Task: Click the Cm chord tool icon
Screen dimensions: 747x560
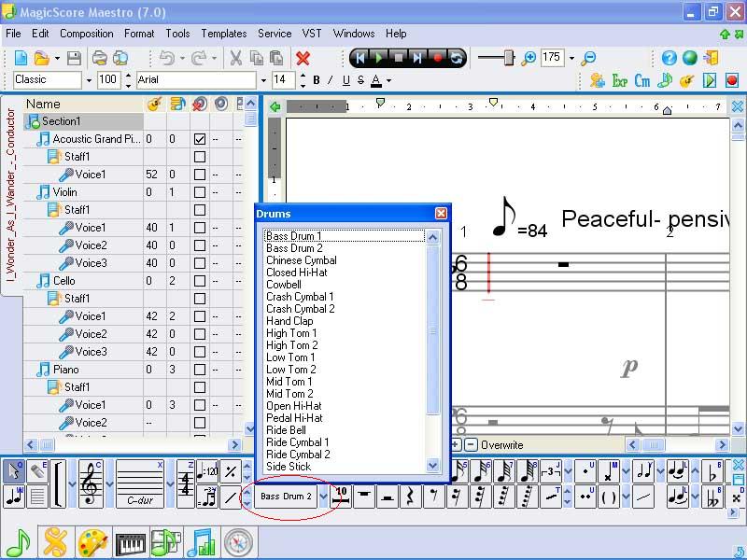Action: tap(642, 80)
